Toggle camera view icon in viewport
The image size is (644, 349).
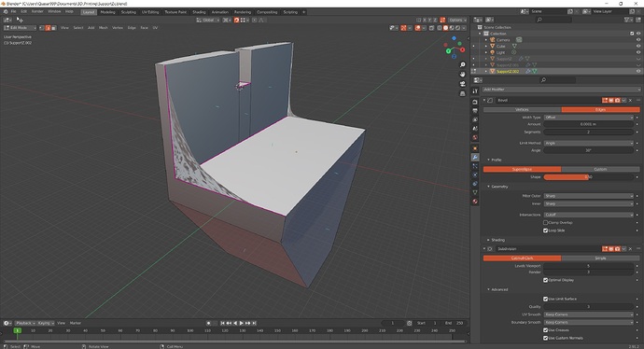pyautogui.click(x=462, y=84)
